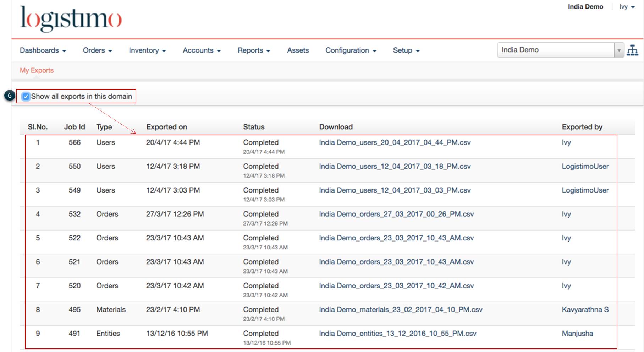This screenshot has height=352, width=644.
Task: Select the My Exports tab
Action: [x=37, y=70]
